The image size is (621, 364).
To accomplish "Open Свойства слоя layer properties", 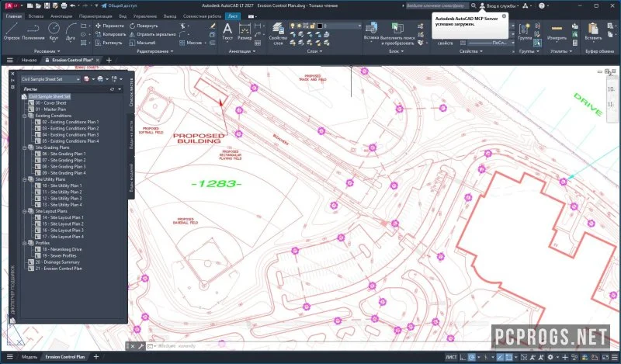I will tap(278, 33).
